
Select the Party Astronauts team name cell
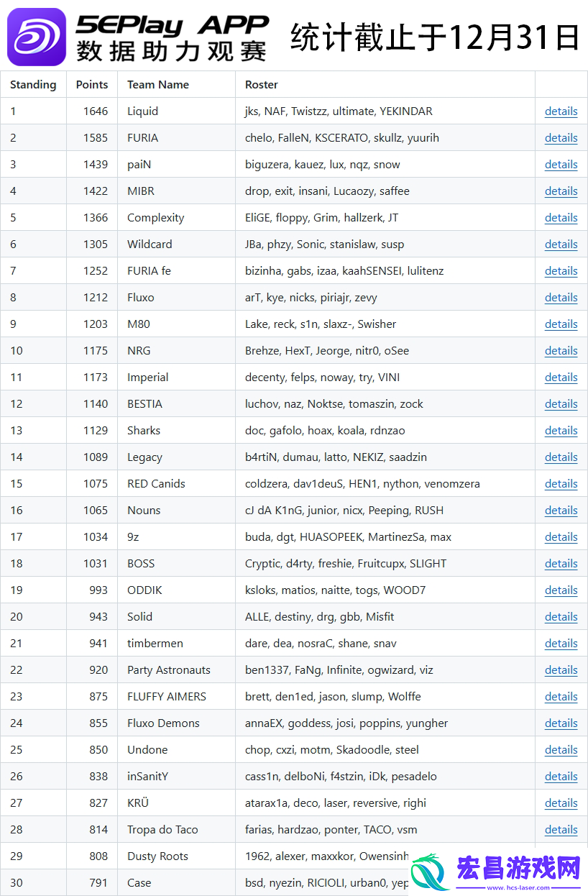coord(177,670)
